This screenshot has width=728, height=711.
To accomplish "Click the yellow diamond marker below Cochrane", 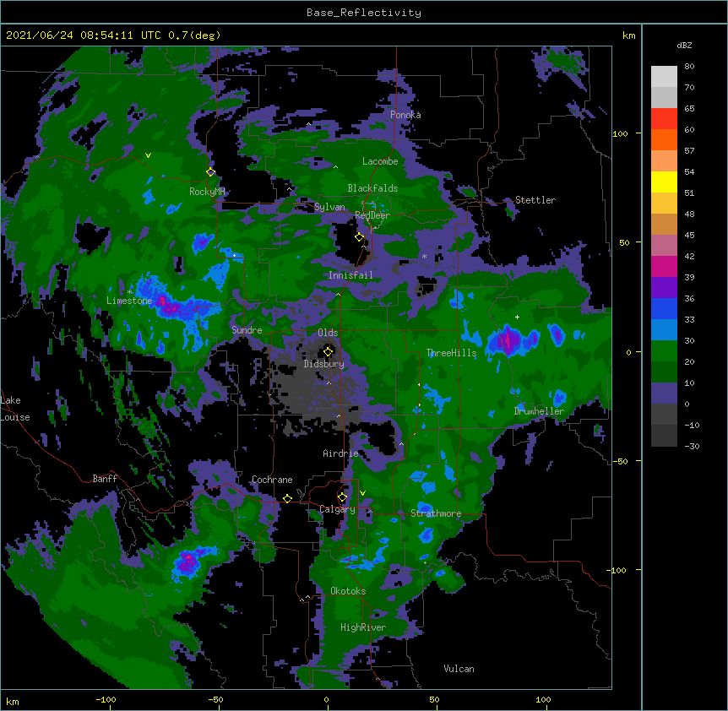I will [287, 498].
